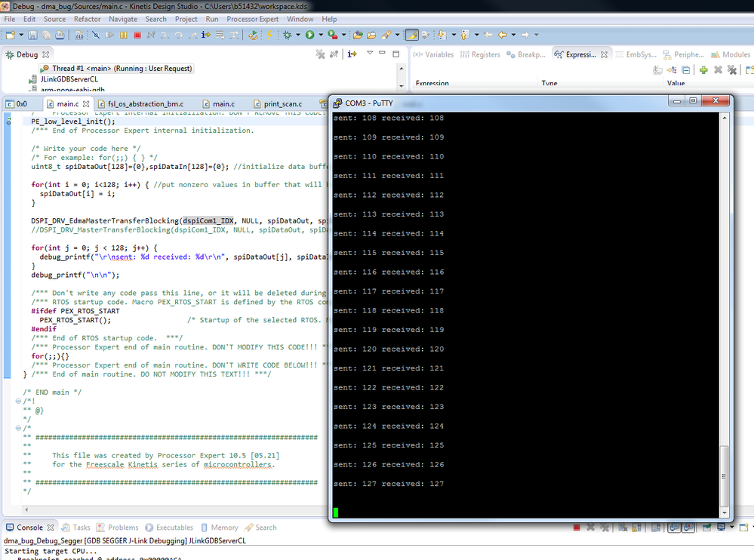Toggle Skip All Breakpoints in main toolbar
This screenshot has height=560, width=754.
tap(96, 35)
